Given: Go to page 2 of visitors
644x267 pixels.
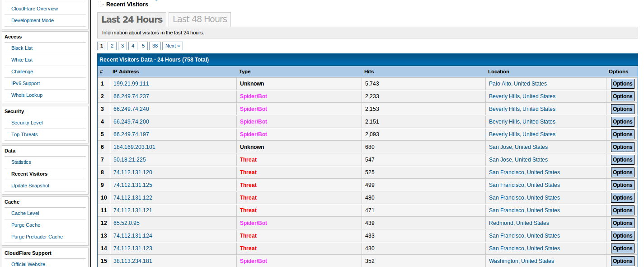Looking at the screenshot, I should 112,46.
